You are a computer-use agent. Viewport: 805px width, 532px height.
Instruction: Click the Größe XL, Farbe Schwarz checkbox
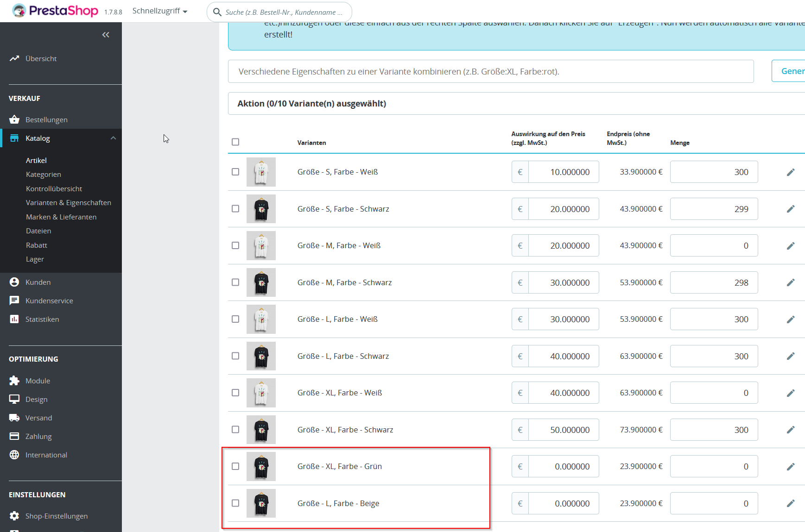tap(235, 430)
